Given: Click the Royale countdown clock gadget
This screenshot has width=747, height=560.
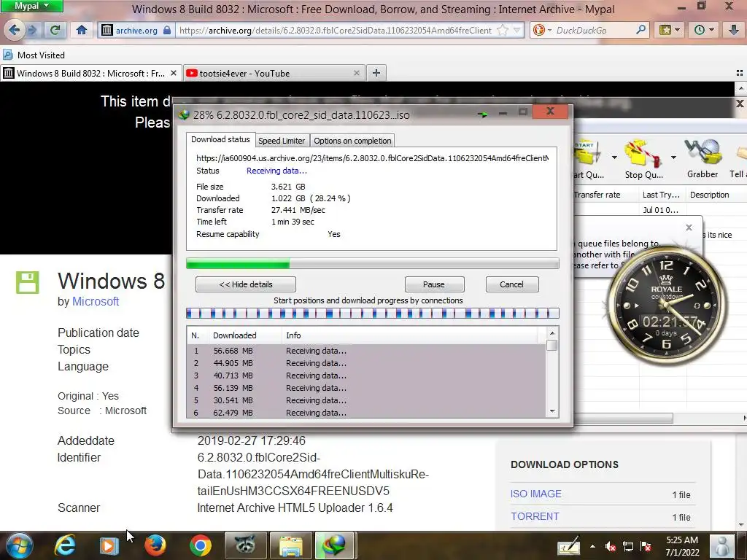Looking at the screenshot, I should pyautogui.click(x=666, y=306).
